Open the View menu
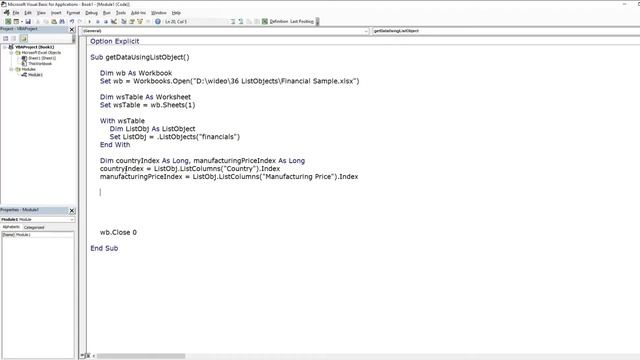This screenshot has width=640, height=360. click(x=41, y=13)
